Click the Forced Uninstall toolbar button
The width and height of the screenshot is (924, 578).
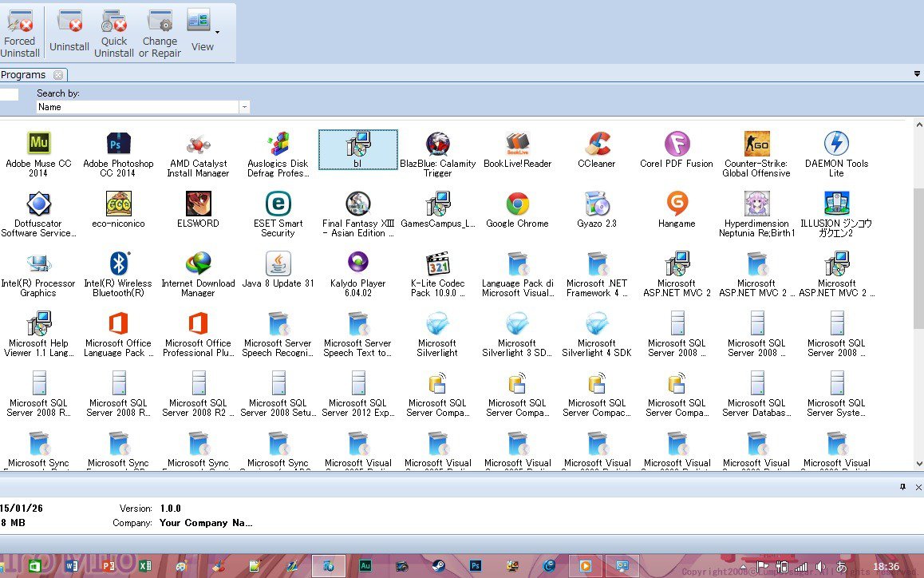(x=20, y=33)
